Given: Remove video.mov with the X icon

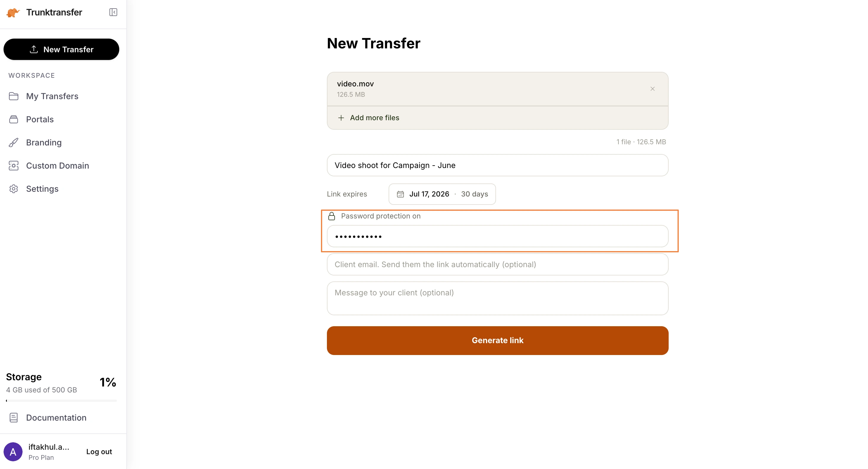Looking at the screenshot, I should (652, 89).
